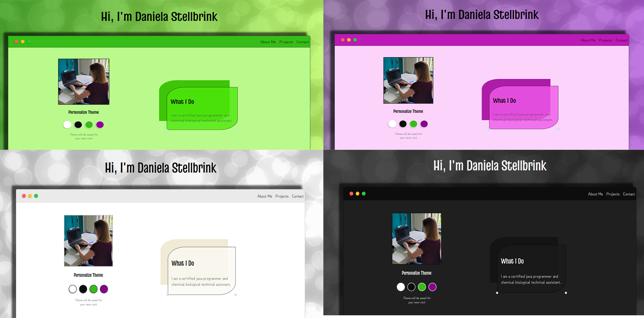Select purple theme swatch on white page

[x=104, y=289]
